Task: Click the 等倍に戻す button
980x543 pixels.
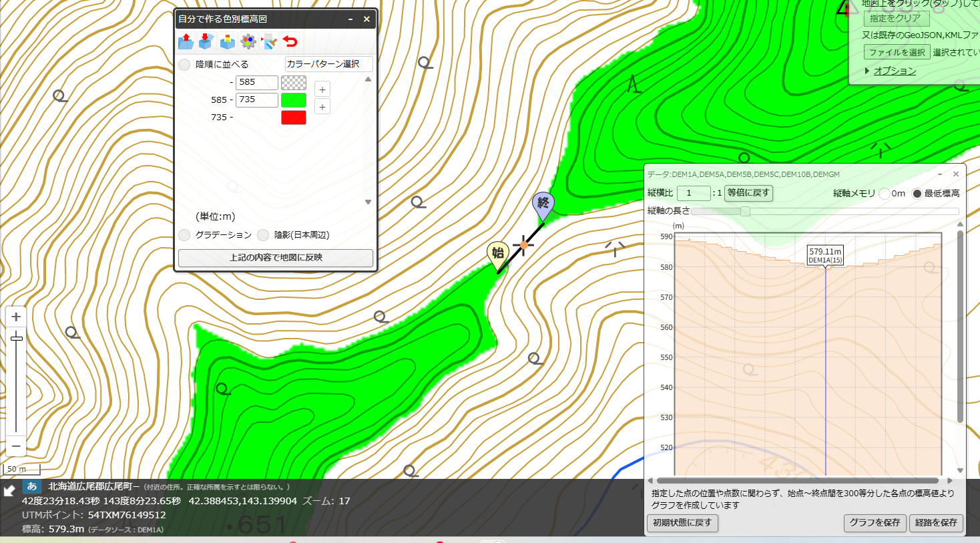Action: pyautogui.click(x=748, y=193)
